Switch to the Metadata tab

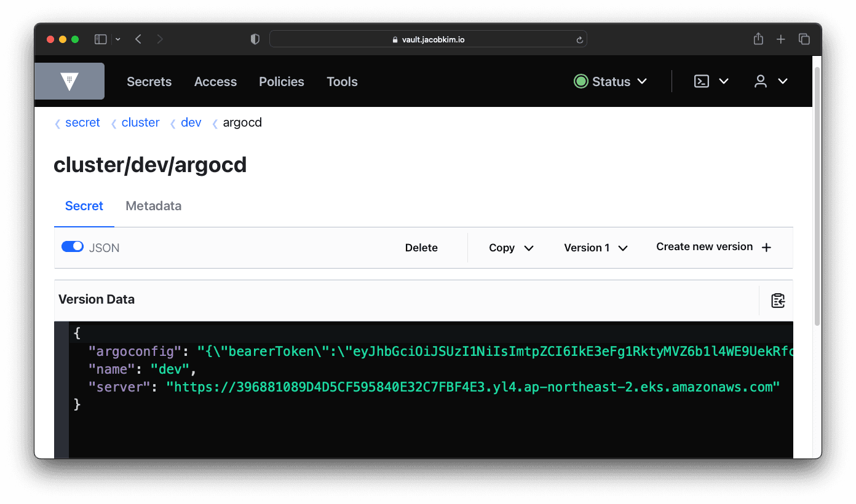(x=153, y=206)
